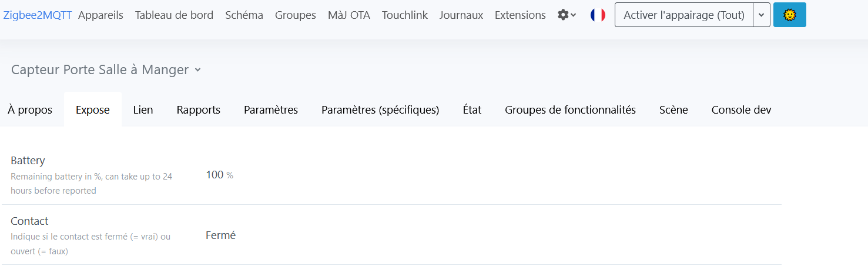Open the settings gear menu
The height and width of the screenshot is (269, 868).
pyautogui.click(x=567, y=15)
